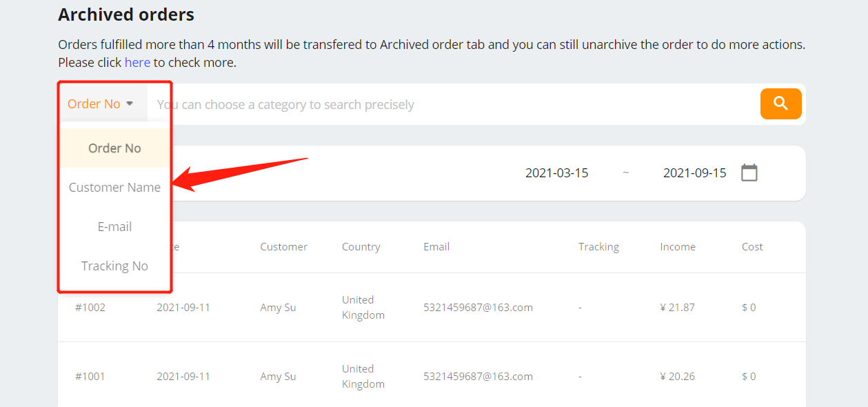868x407 pixels.
Task: Click the orange search magnifier button
Action: tap(780, 103)
